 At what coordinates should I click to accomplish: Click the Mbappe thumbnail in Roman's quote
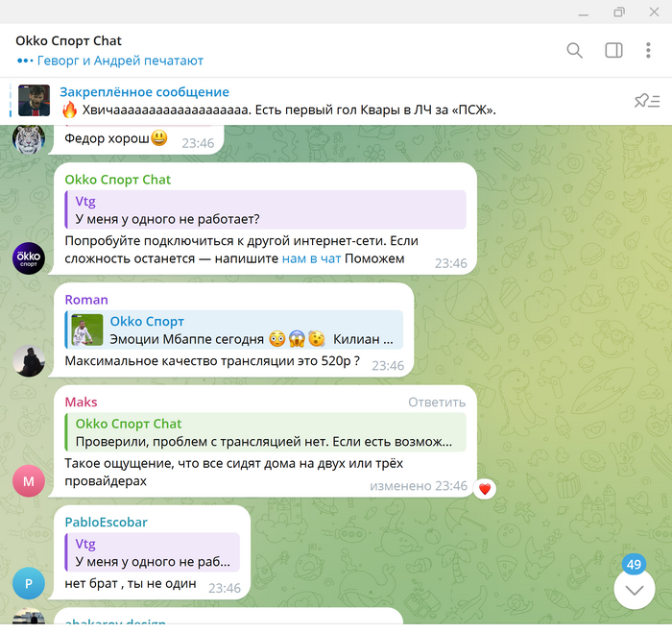pos(87,329)
